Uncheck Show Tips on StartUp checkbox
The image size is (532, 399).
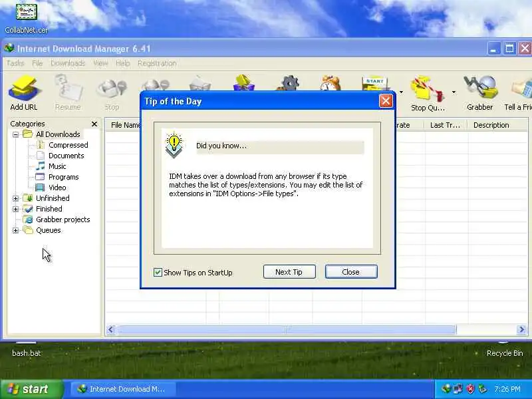(158, 272)
